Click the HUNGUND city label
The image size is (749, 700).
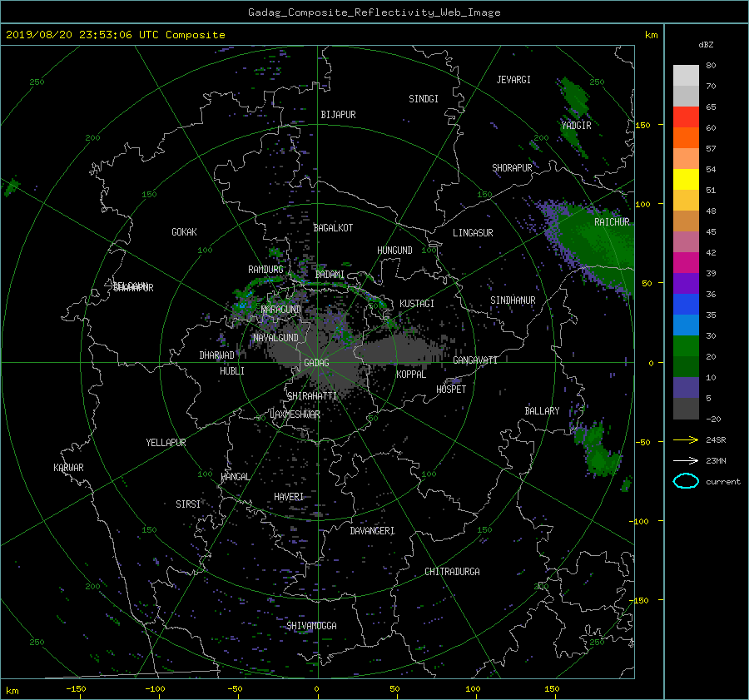pos(394,251)
